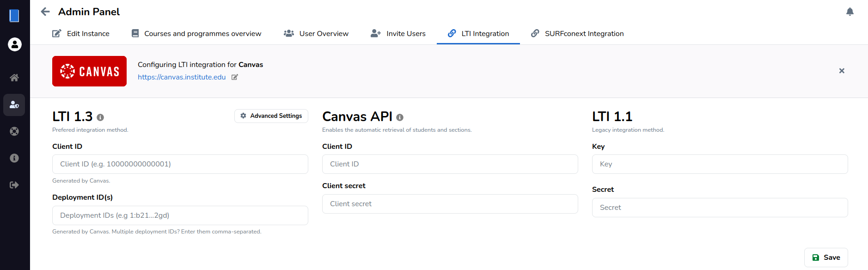Screen dimensions: 868x270
Task: Close the Canvas configuration banner
Action: (x=842, y=71)
